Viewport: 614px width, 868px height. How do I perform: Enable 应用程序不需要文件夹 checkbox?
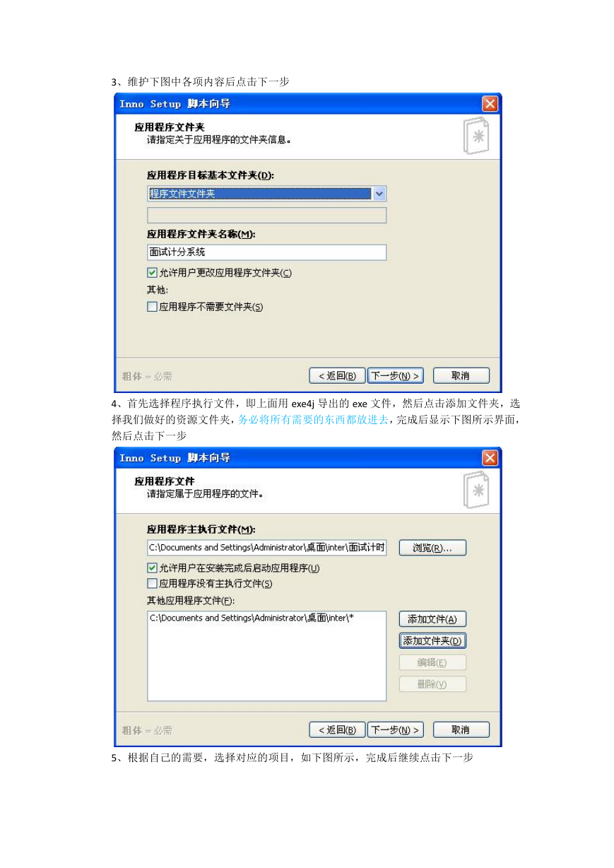pos(152,307)
